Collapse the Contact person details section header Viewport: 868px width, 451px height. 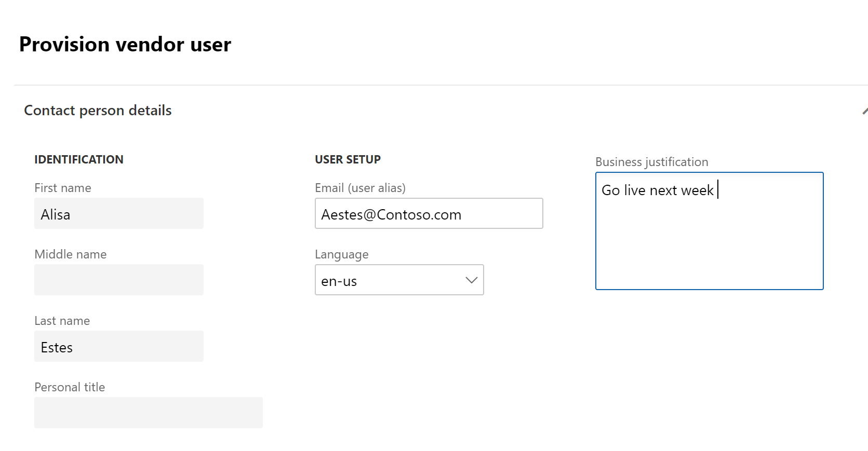click(98, 111)
